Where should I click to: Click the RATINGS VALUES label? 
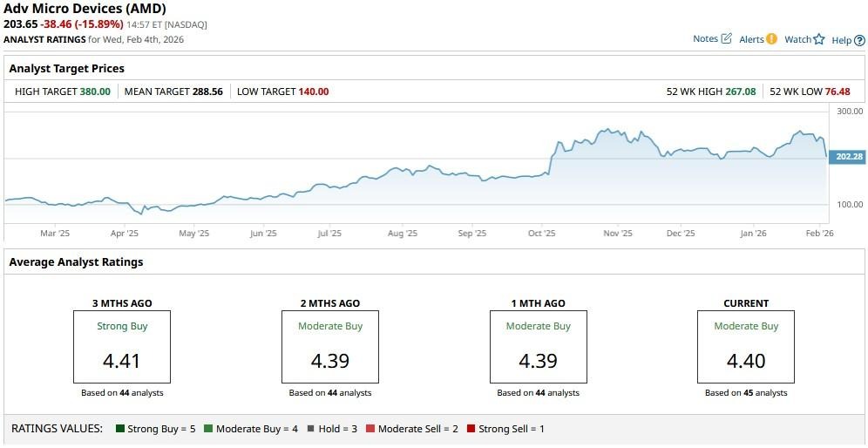57,429
